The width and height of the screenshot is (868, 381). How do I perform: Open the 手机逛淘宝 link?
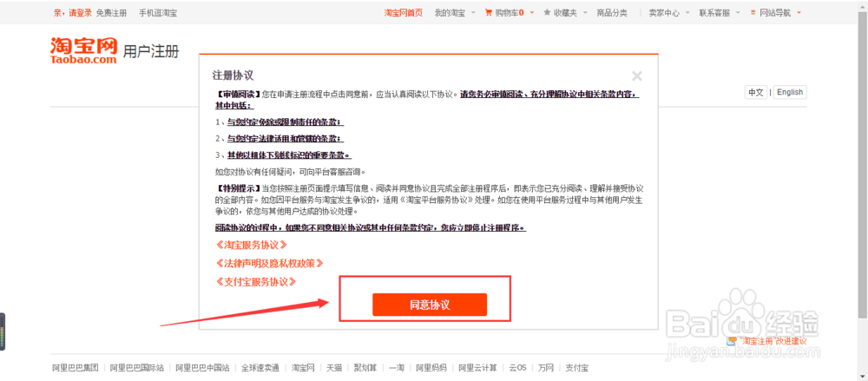pos(158,13)
